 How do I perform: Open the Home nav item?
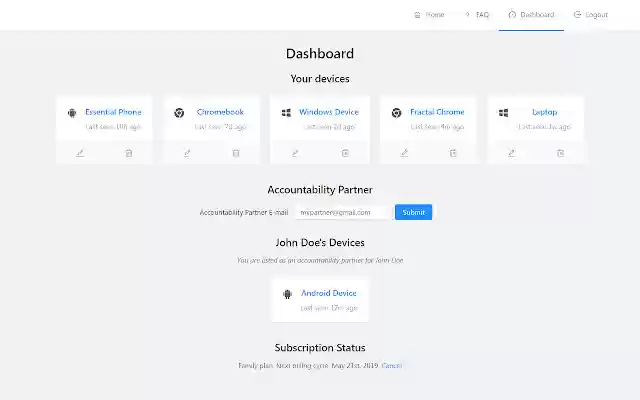[429, 15]
